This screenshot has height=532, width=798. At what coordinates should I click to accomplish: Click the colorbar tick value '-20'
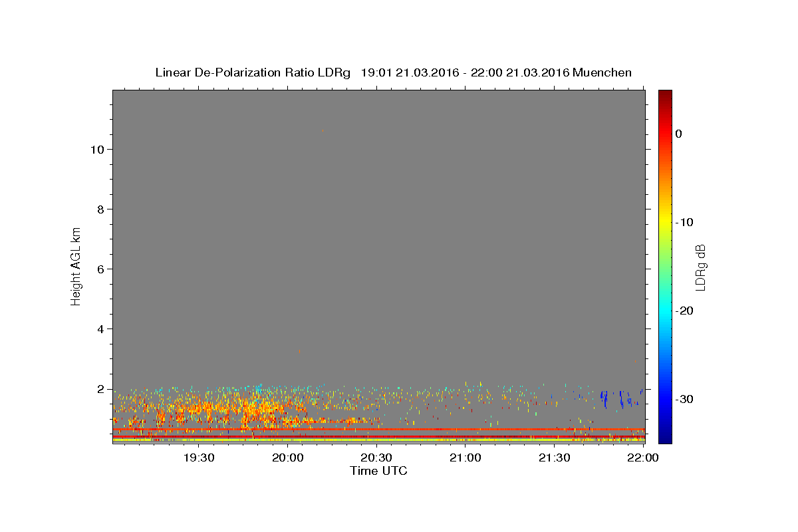coord(684,311)
